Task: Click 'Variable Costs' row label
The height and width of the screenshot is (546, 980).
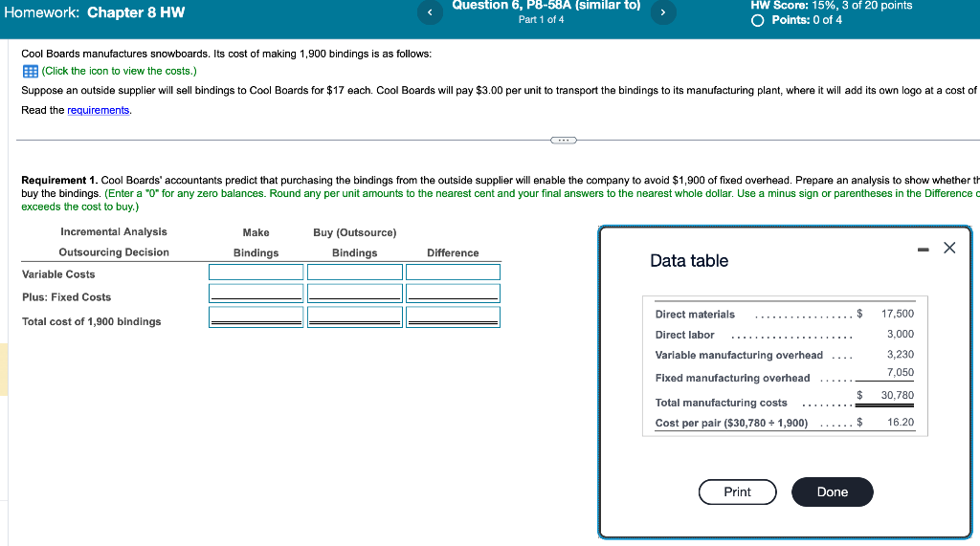Action: tap(58, 274)
